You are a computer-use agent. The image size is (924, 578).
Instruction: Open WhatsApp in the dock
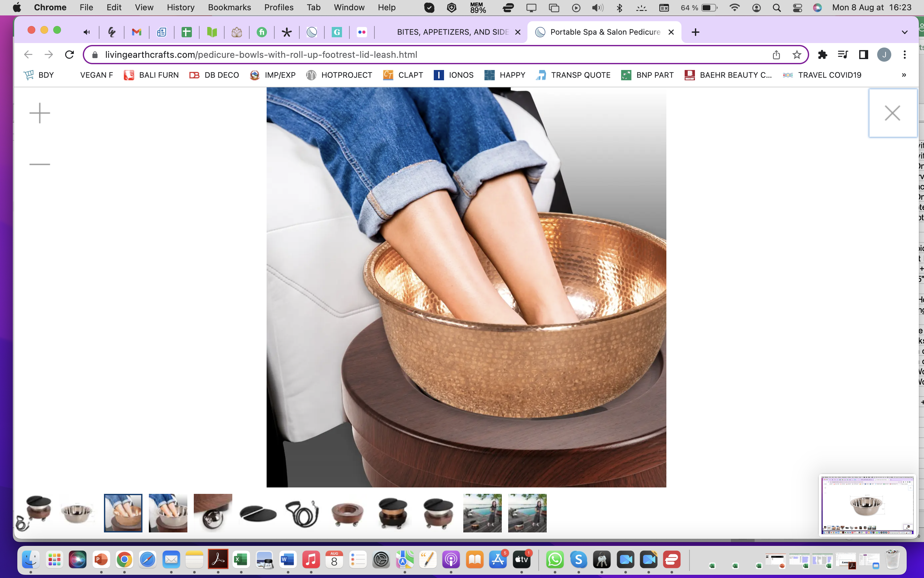pos(555,560)
